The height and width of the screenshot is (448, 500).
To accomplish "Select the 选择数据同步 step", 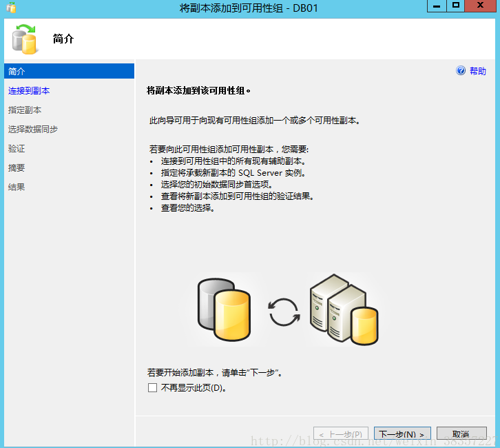I will (x=33, y=130).
